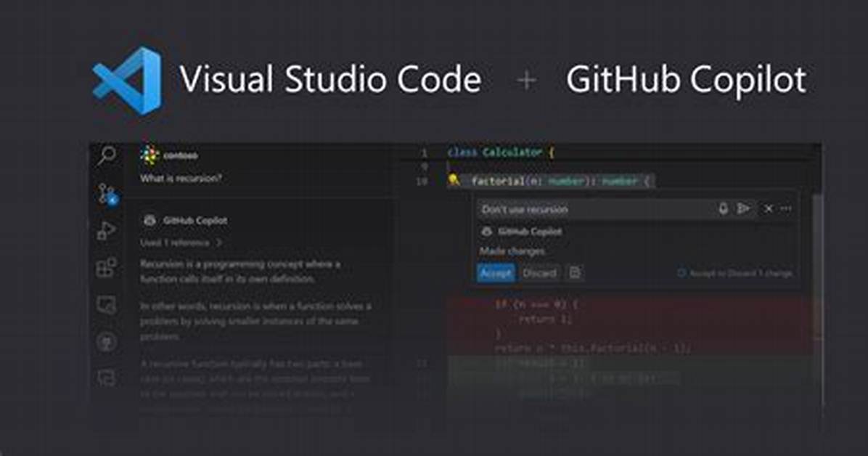
Task: Open the Search view in activity bar
Action: (x=106, y=155)
